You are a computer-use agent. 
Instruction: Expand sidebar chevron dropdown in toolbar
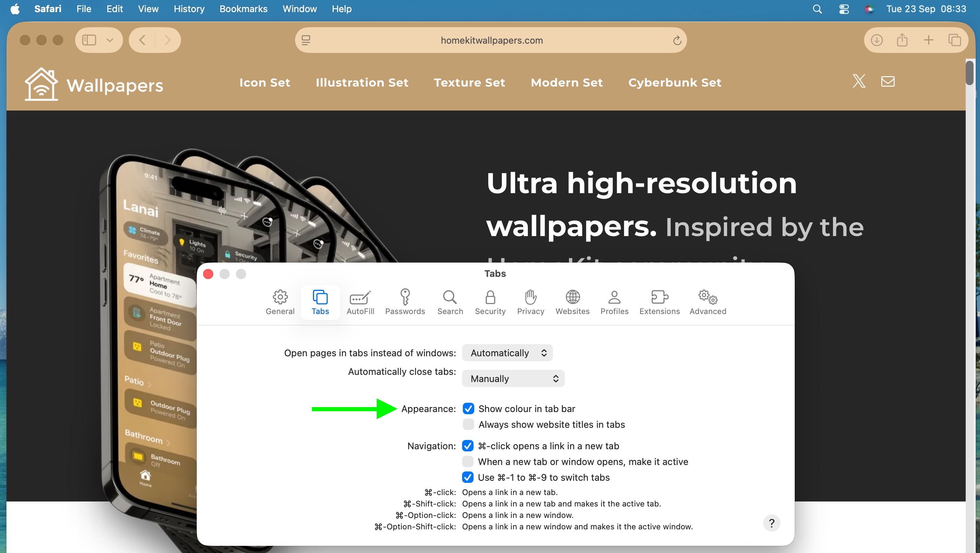pos(110,40)
